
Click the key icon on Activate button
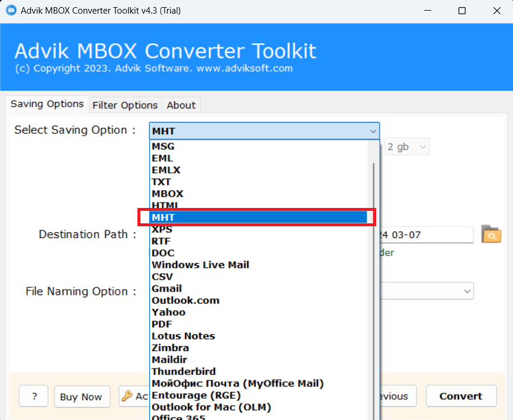tap(127, 396)
